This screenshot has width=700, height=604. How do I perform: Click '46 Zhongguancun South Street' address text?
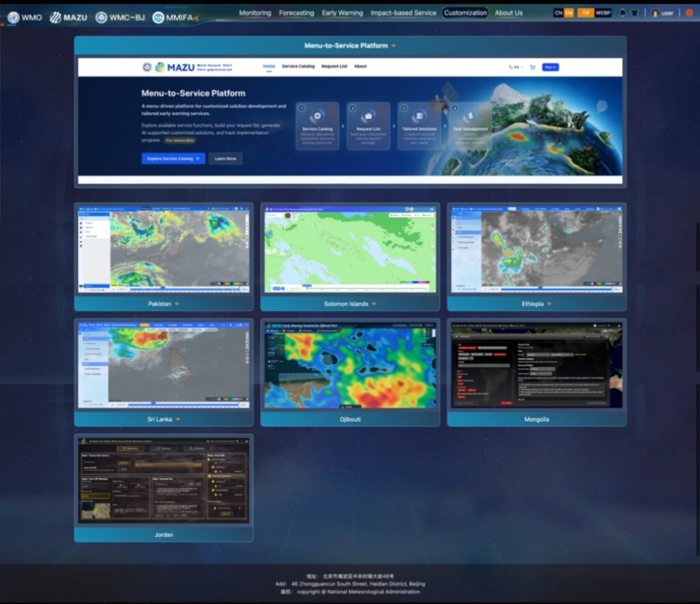335,584
